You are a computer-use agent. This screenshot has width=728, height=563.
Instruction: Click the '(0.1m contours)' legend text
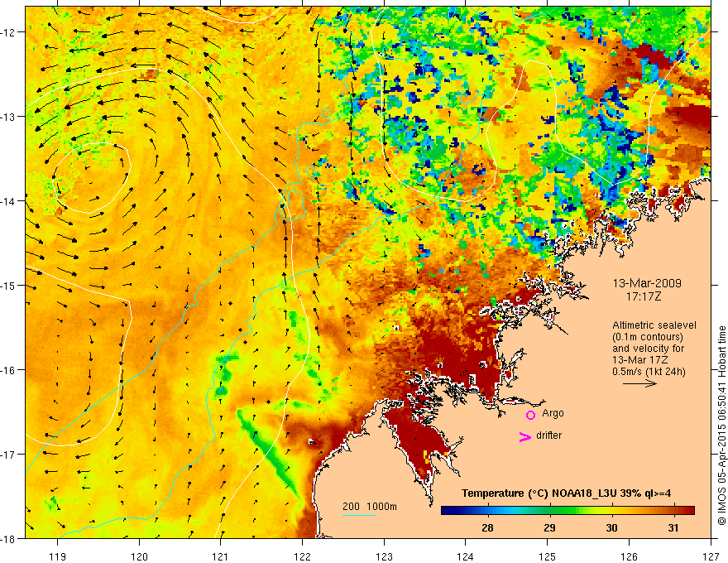pos(648,337)
